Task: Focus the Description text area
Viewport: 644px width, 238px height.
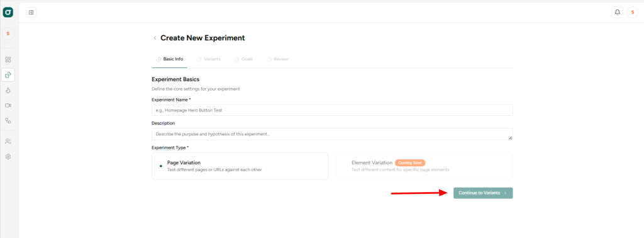Action: tap(332, 134)
